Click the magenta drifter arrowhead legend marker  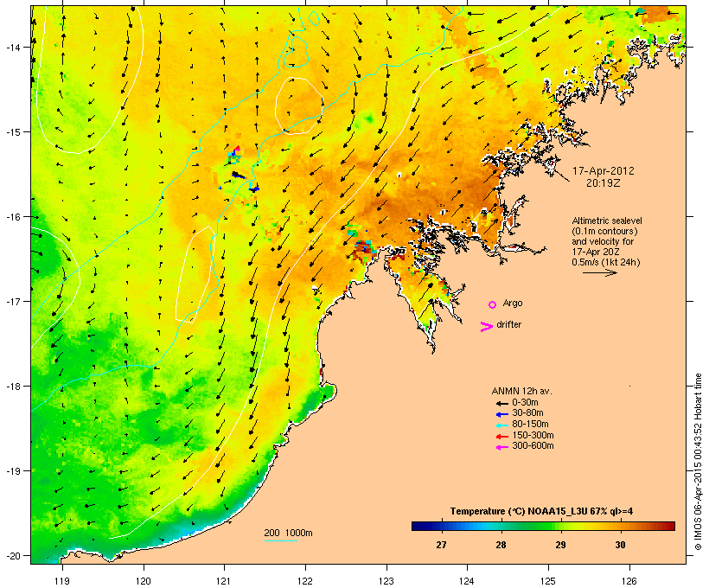[486, 326]
